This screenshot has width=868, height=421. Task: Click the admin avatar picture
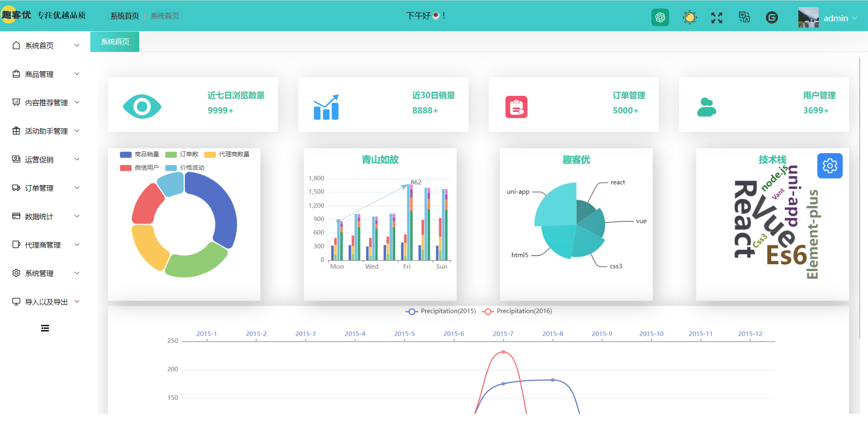[x=808, y=18]
